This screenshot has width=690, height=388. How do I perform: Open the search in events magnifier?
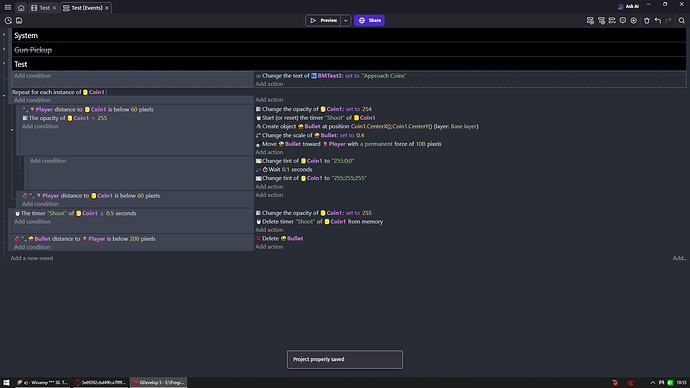point(682,21)
